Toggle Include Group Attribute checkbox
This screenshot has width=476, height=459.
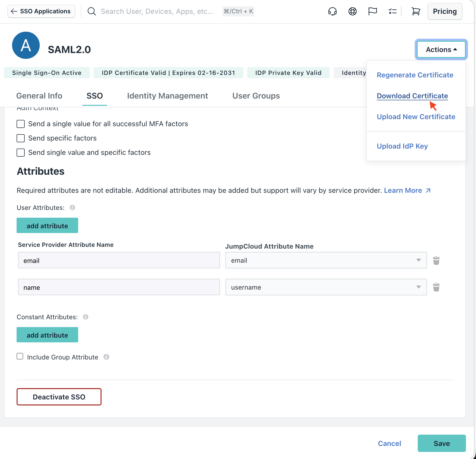tap(20, 356)
